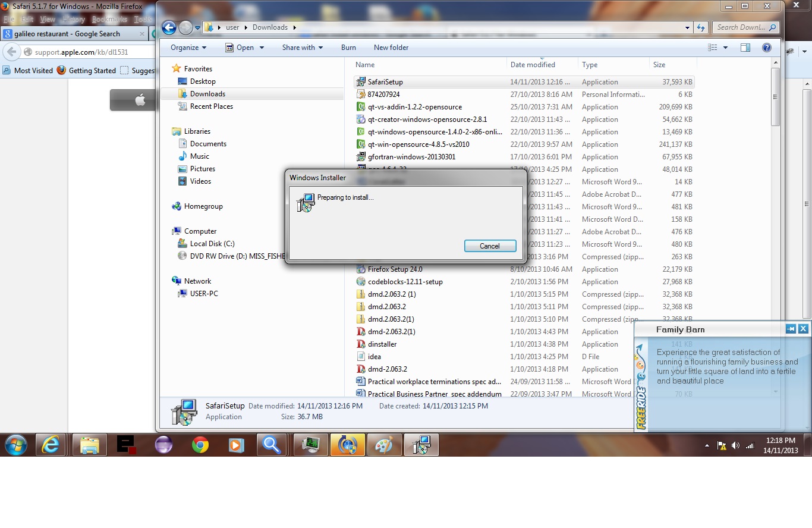Toggle the preview pane icon
The width and height of the screenshot is (812, 528).
745,48
